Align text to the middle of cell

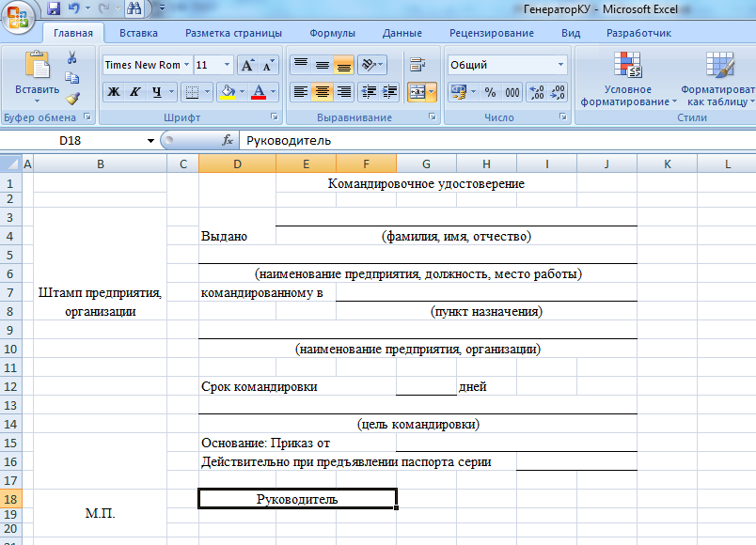coord(323,65)
